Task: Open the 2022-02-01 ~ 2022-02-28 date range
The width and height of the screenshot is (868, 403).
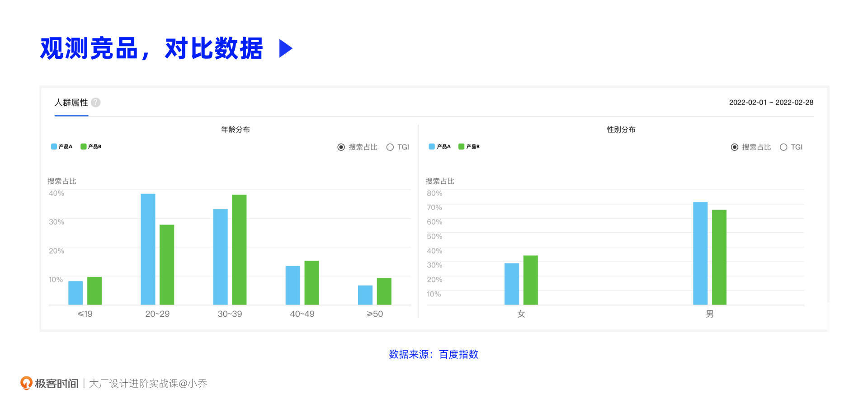Action: 771,103
